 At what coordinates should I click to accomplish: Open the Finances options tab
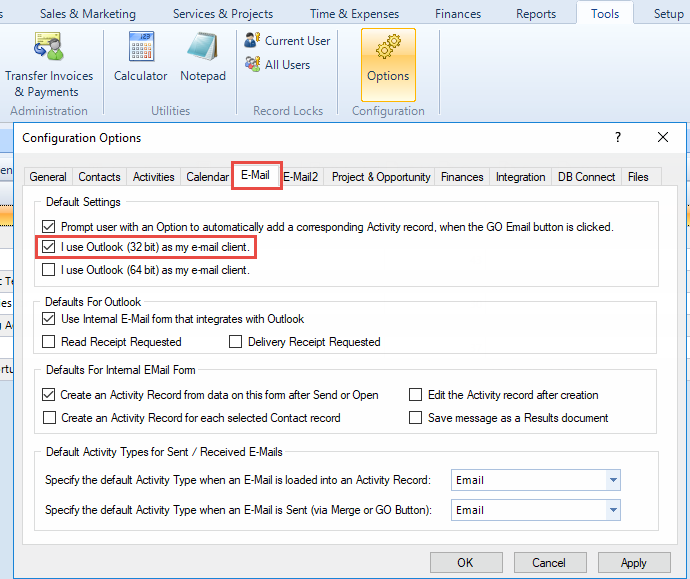click(462, 177)
